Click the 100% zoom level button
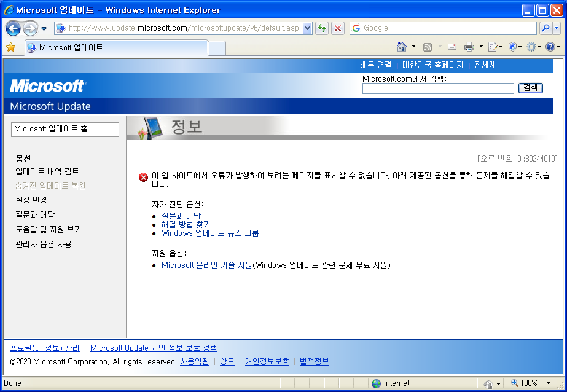Screen dimensions: 567x392 point(524,383)
